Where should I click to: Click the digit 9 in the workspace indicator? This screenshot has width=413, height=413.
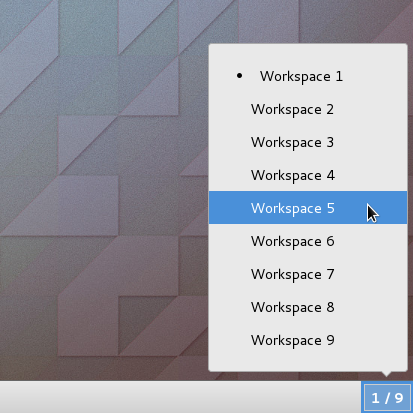(x=399, y=398)
